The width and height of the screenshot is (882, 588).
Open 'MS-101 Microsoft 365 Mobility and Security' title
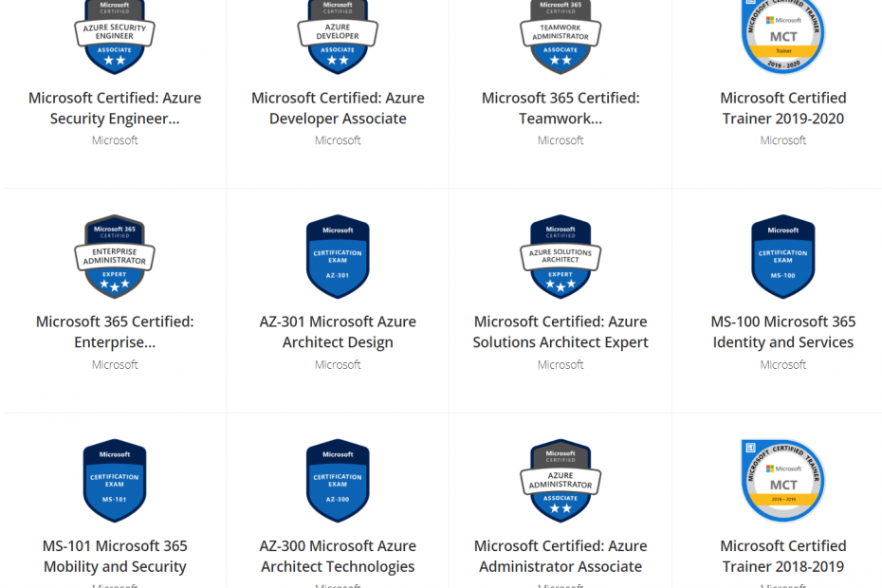point(115,556)
